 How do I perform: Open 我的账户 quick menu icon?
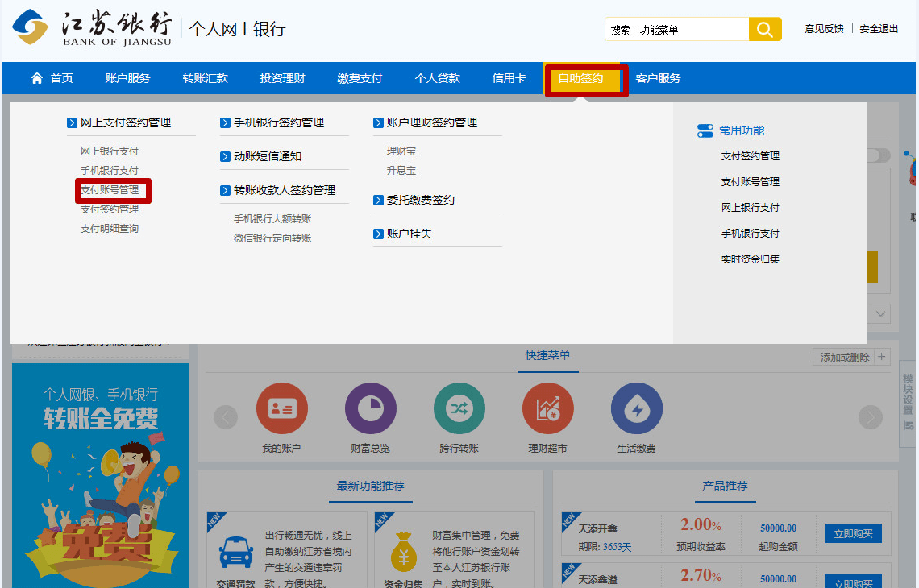tap(281, 408)
